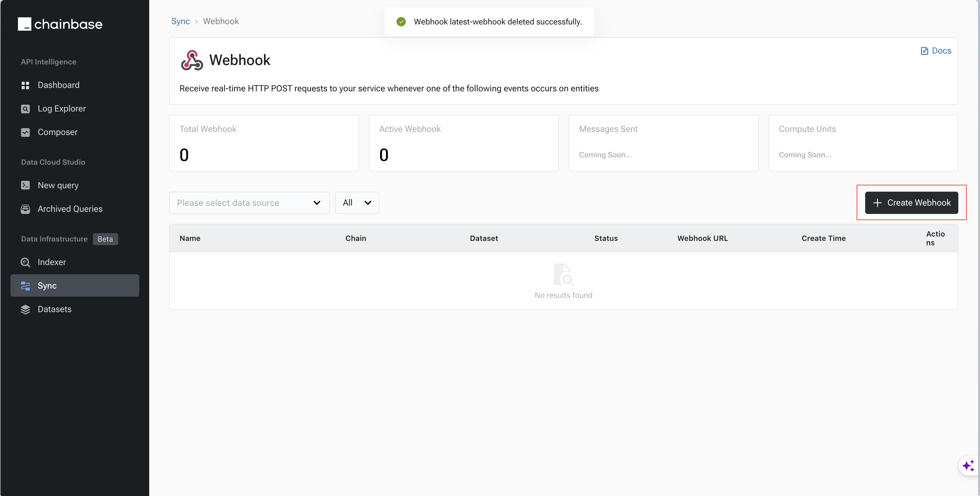The height and width of the screenshot is (496, 980).
Task: Click the Datasets layers icon
Action: [25, 310]
